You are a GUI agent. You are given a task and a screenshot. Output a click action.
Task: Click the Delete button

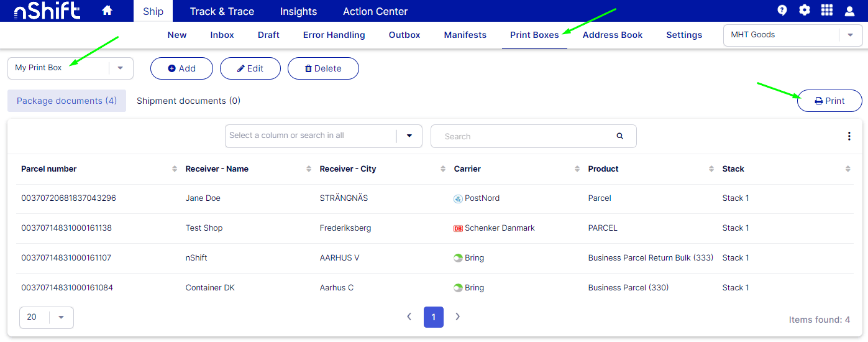(323, 68)
